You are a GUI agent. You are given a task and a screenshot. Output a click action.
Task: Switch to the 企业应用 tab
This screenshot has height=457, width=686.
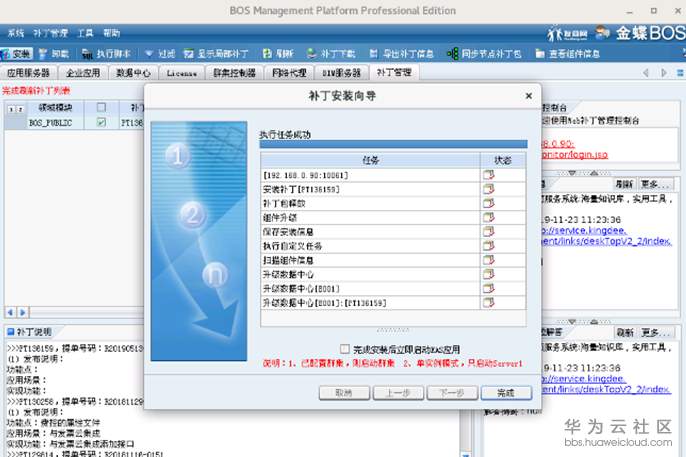pyautogui.click(x=83, y=73)
